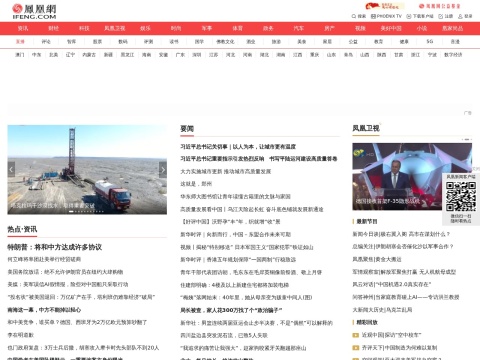Select 数码 in the secondary navigation row
480x360 pixels.
coord(123,42)
